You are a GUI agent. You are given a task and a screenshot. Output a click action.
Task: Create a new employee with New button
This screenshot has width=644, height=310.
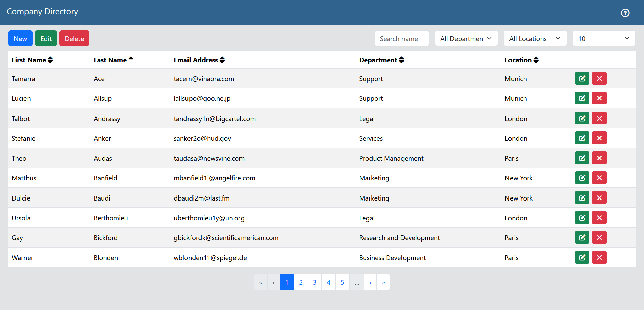coord(20,38)
